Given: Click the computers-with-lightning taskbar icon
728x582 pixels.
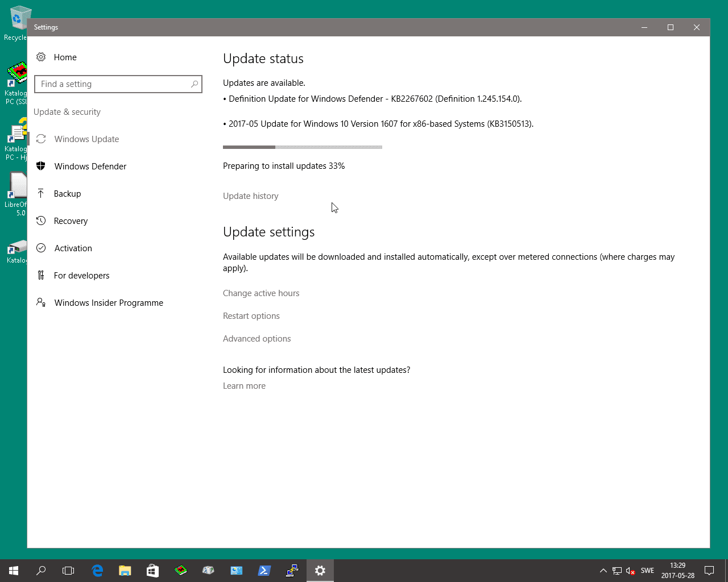Looking at the screenshot, I should (292, 571).
